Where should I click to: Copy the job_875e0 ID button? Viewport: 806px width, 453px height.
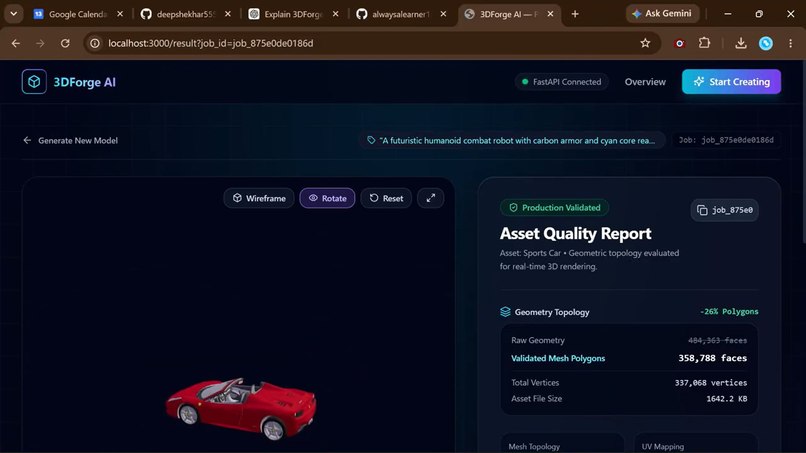click(725, 210)
